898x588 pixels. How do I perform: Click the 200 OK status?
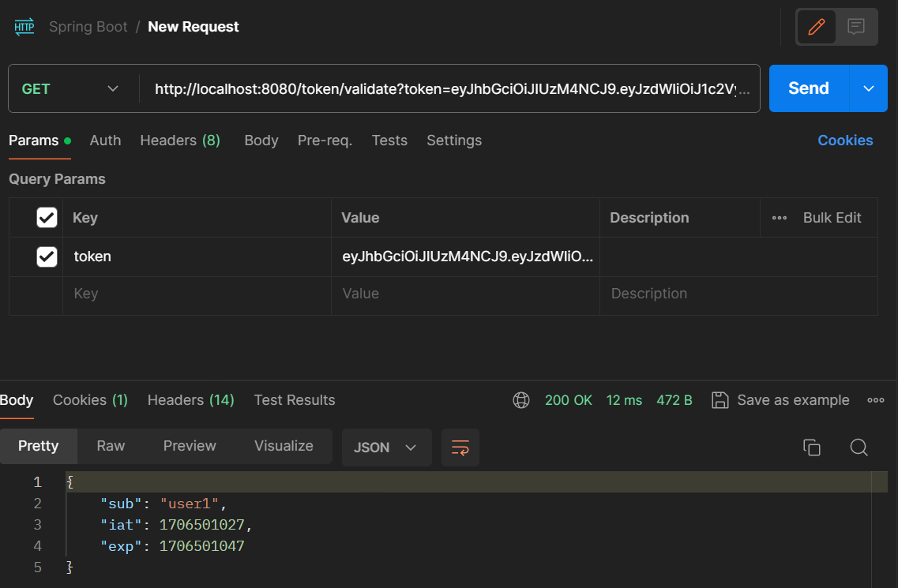568,400
